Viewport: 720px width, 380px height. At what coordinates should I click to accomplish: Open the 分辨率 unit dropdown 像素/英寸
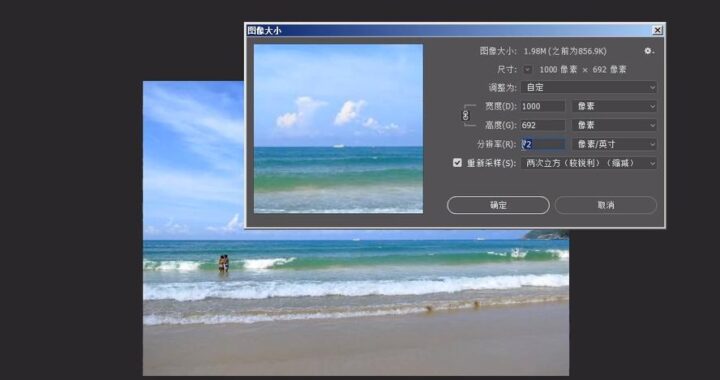[x=614, y=144]
